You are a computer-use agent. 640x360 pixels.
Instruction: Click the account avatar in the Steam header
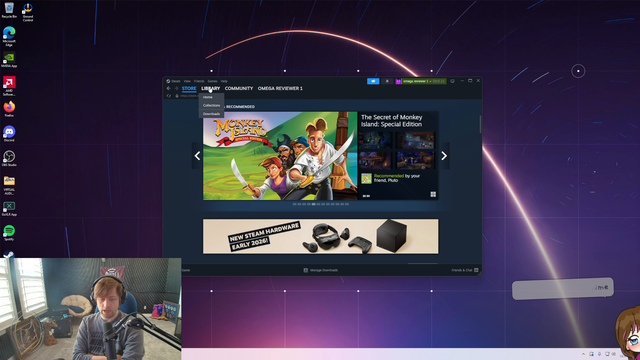[x=398, y=81]
